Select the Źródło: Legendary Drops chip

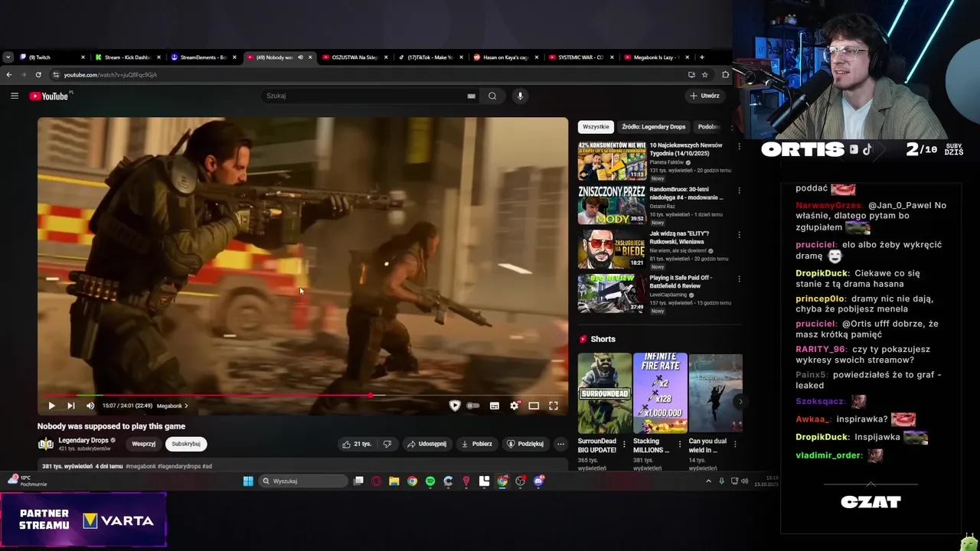654,126
